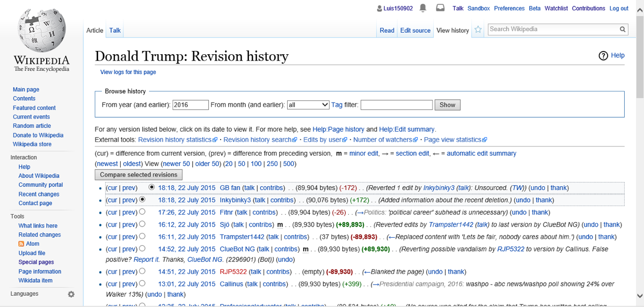Image resolution: width=644 pixels, height=307 pixels.
Task: Open View logs for this page
Action: pos(128,72)
